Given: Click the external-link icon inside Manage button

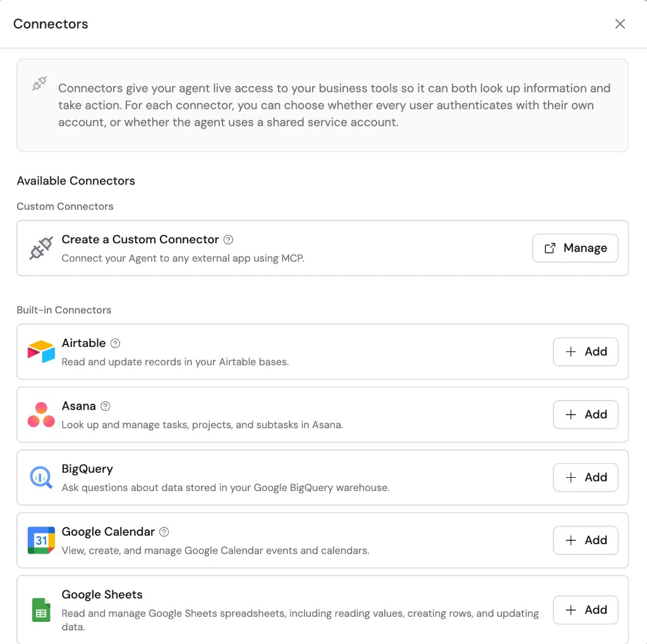Looking at the screenshot, I should tap(551, 248).
